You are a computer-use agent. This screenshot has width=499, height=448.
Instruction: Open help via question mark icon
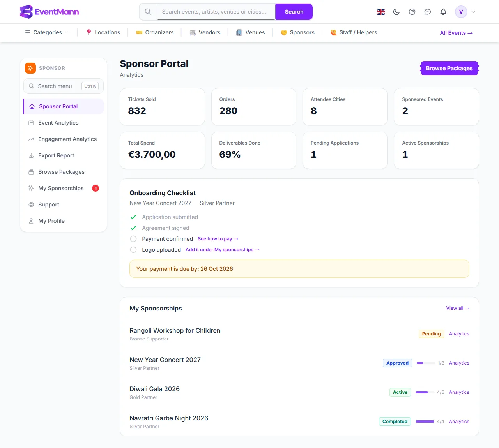[x=412, y=12]
